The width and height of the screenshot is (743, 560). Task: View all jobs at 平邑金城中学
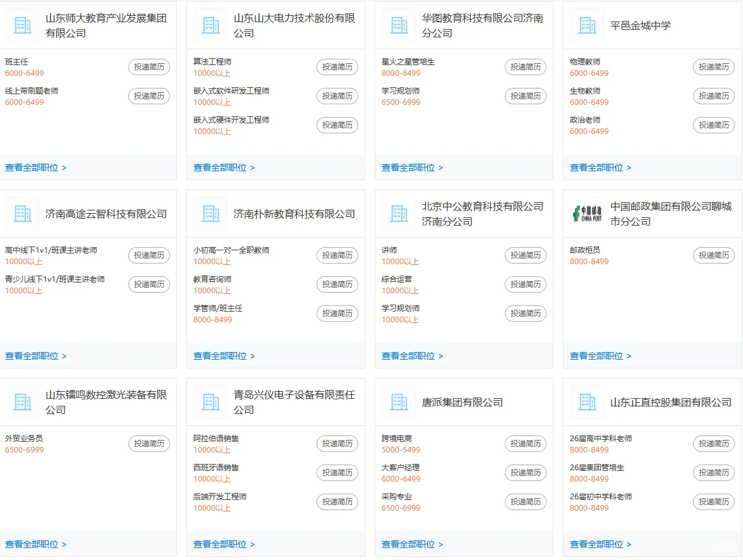[600, 167]
